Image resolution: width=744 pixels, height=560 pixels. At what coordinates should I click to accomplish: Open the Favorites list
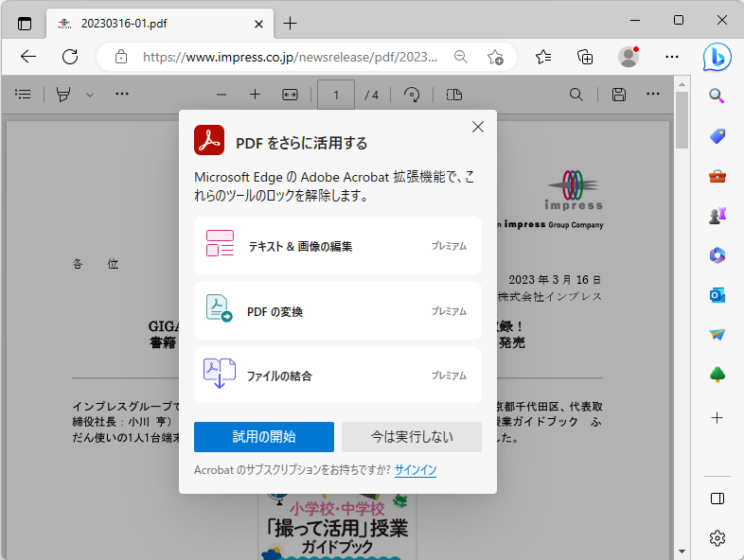(543, 57)
